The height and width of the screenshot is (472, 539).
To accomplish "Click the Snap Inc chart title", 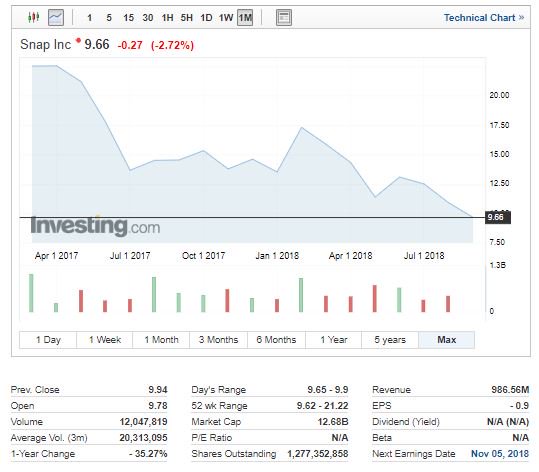I will pos(45,44).
